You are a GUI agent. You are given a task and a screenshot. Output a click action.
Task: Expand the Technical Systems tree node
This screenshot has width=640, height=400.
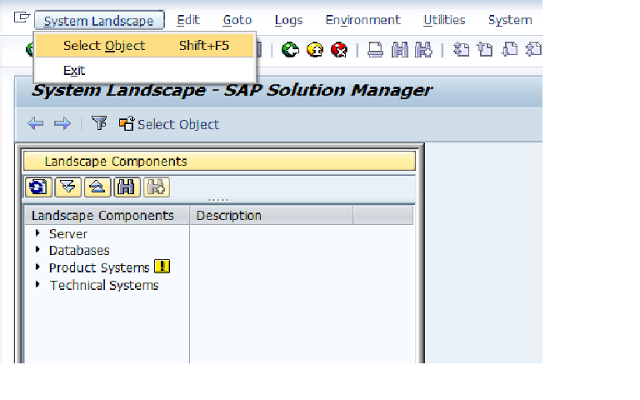pos(38,284)
